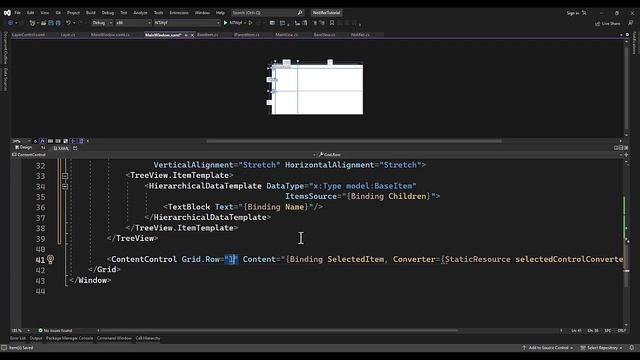Click the bookmark toolbar icon
The height and width of the screenshot is (360, 640).
tap(332, 23)
